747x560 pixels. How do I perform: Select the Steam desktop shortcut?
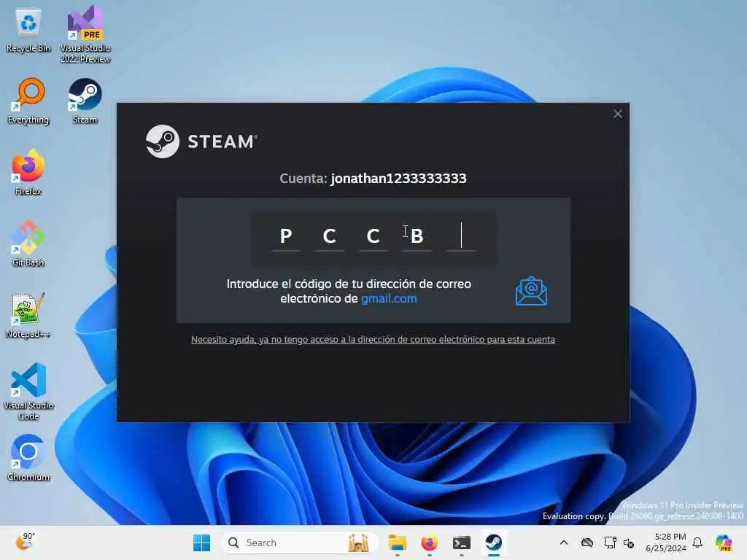[85, 101]
